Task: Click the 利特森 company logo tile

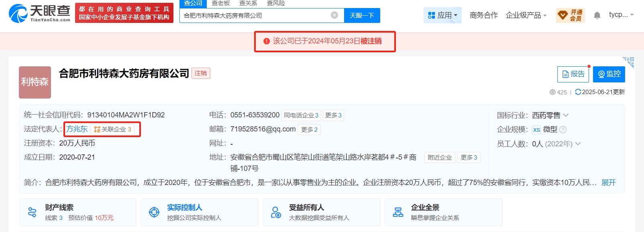Action: point(35,82)
